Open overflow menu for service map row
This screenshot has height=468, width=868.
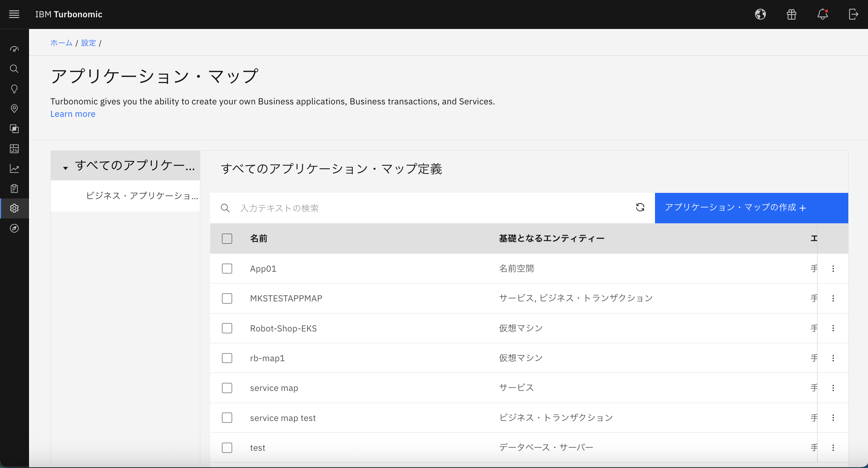point(833,388)
